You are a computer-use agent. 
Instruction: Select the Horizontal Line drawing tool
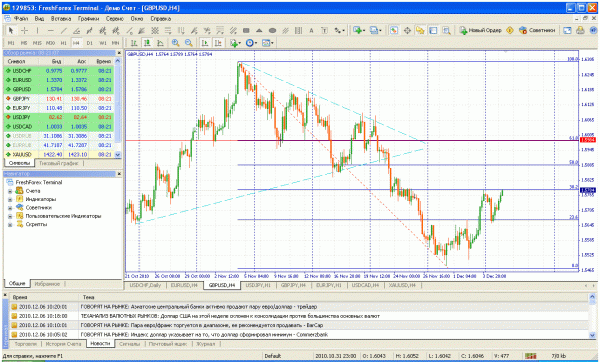51,30
